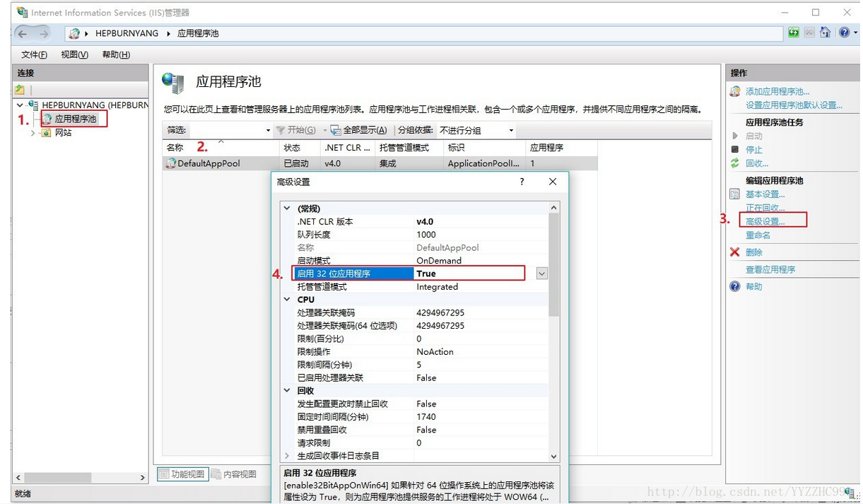Go back with the navigation back arrow

tap(23, 33)
